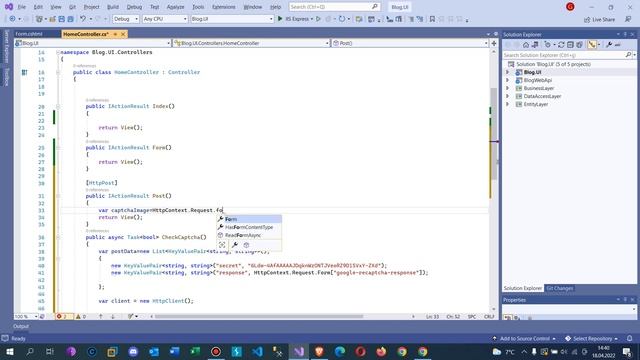The image size is (640, 360).
Task: Expand the Blog.UI project node
Action: pyautogui.click(x=508, y=72)
